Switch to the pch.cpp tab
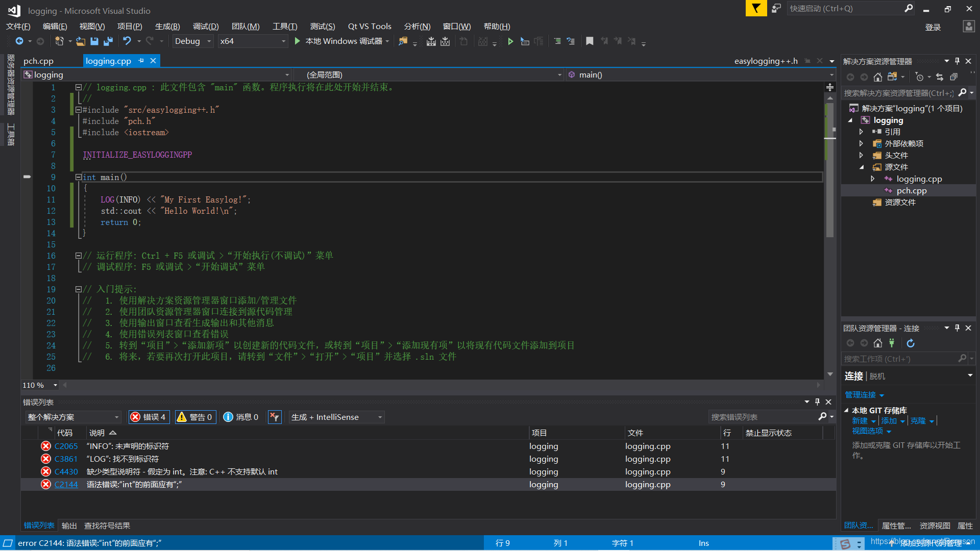The image size is (980, 551). point(38,61)
